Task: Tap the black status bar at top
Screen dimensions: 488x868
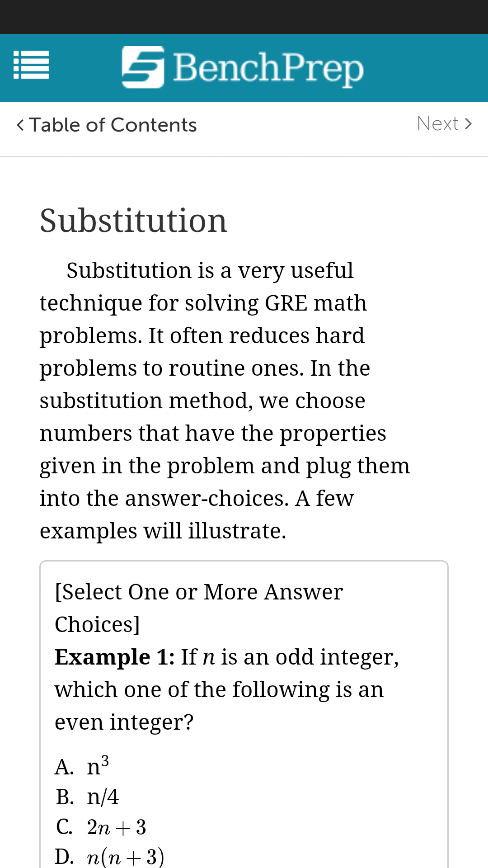Action: click(244, 17)
